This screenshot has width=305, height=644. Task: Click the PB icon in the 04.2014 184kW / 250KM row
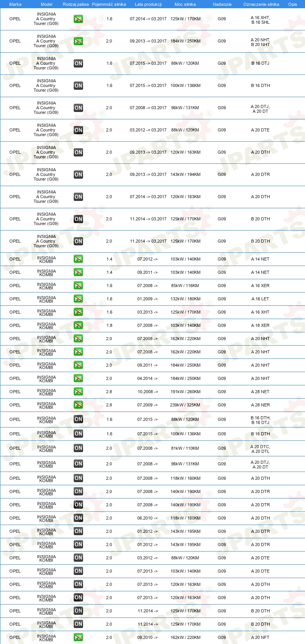tap(78, 378)
